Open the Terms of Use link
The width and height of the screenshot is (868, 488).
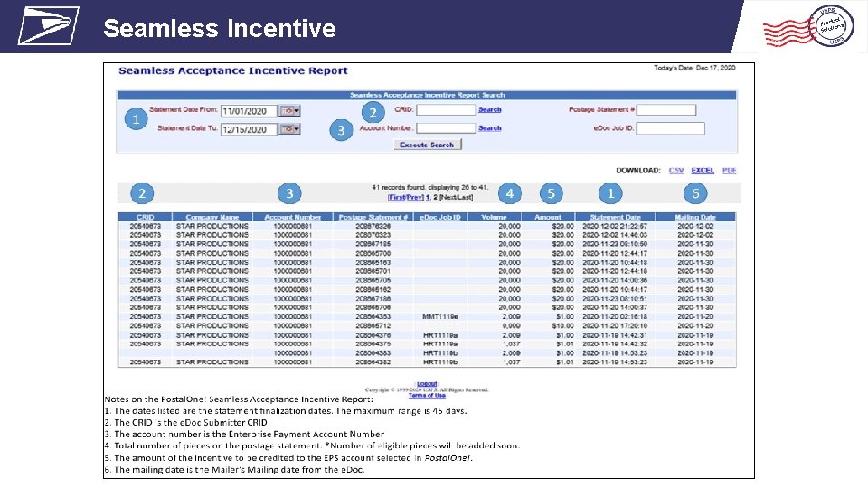click(427, 395)
